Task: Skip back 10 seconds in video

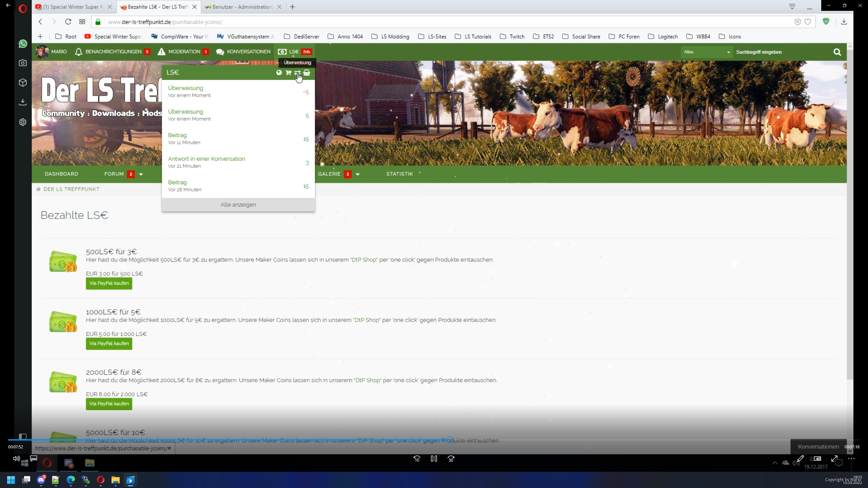Action: (x=417, y=459)
